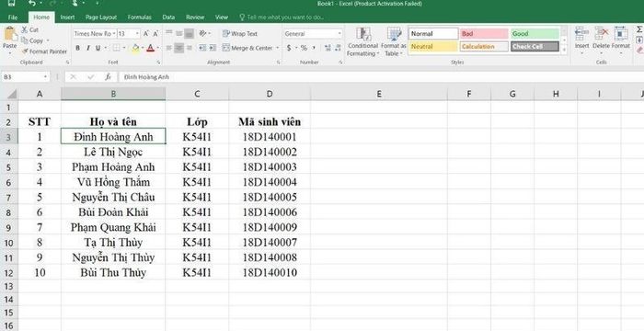Expand the Merge & Center dropdown arrow
This screenshot has height=331, width=644.
coord(277,48)
